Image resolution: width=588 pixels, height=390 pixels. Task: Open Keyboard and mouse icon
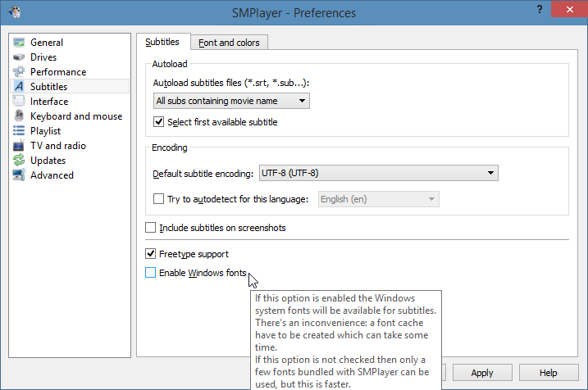pos(19,116)
